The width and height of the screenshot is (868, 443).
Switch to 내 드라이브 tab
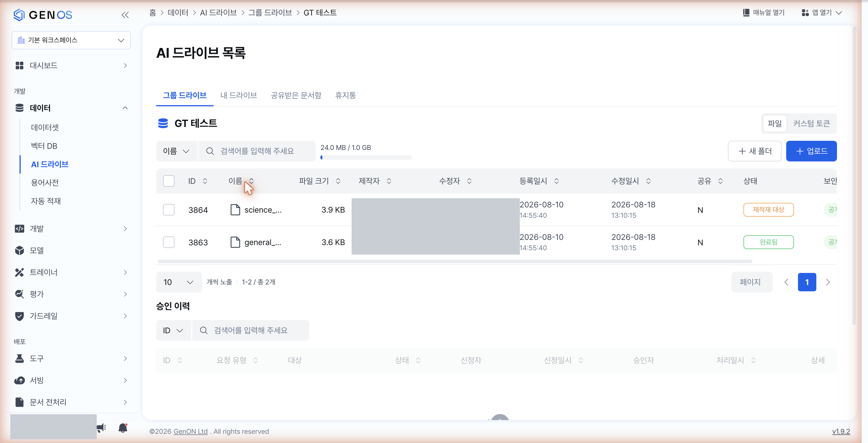(239, 95)
